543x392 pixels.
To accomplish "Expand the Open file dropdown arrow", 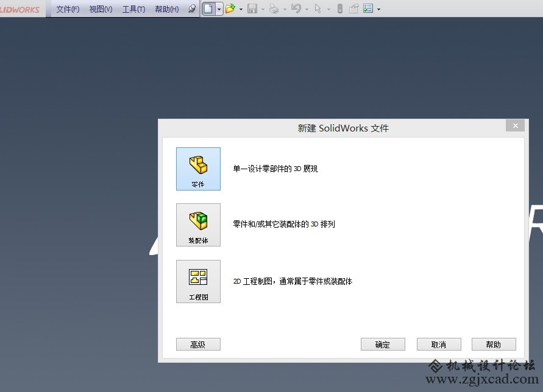I will click(x=241, y=9).
